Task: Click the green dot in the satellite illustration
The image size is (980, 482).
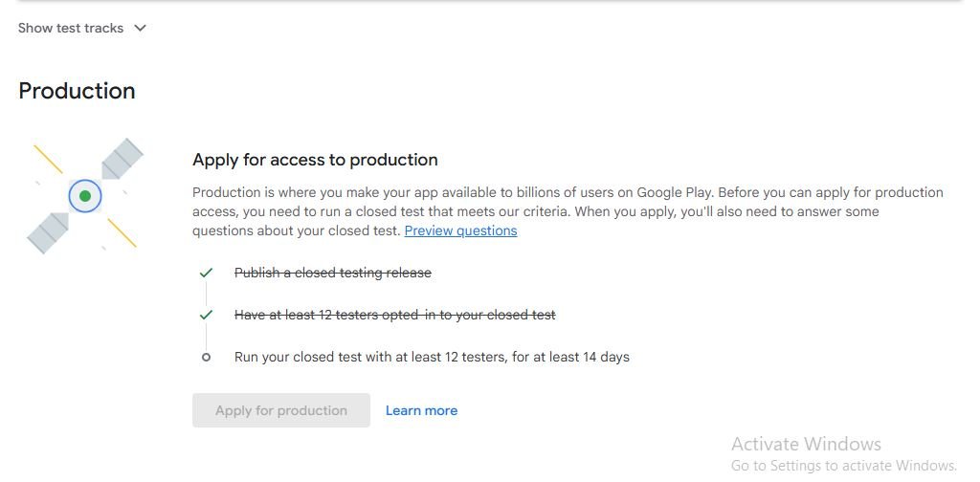Action: click(85, 196)
